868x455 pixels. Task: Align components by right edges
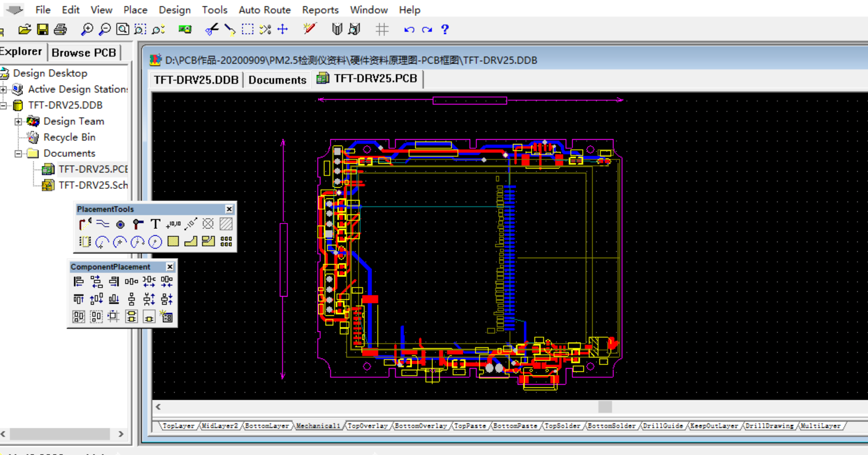point(114,281)
